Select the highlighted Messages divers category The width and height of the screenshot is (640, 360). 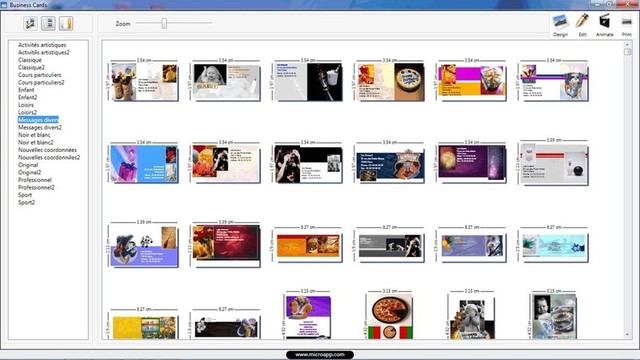click(38, 120)
